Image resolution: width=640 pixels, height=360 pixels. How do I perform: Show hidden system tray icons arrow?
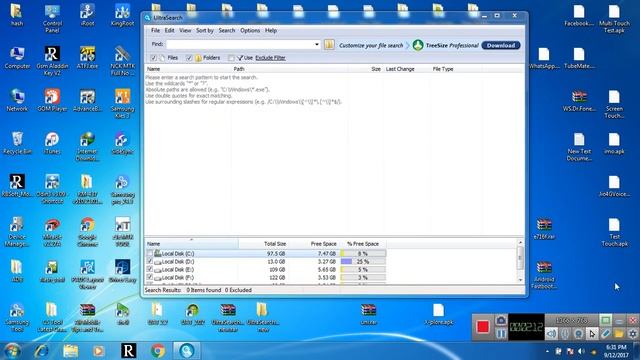point(547,351)
